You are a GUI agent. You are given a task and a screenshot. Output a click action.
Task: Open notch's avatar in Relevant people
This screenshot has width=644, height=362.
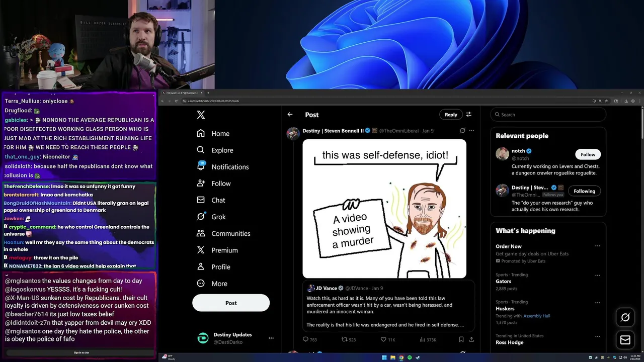pyautogui.click(x=502, y=154)
